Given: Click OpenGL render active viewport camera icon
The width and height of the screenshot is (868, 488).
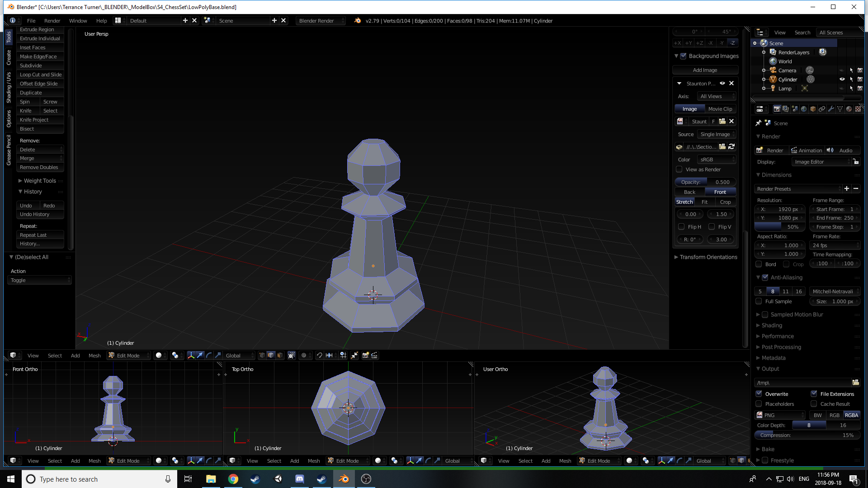Looking at the screenshot, I should pos(365,356).
